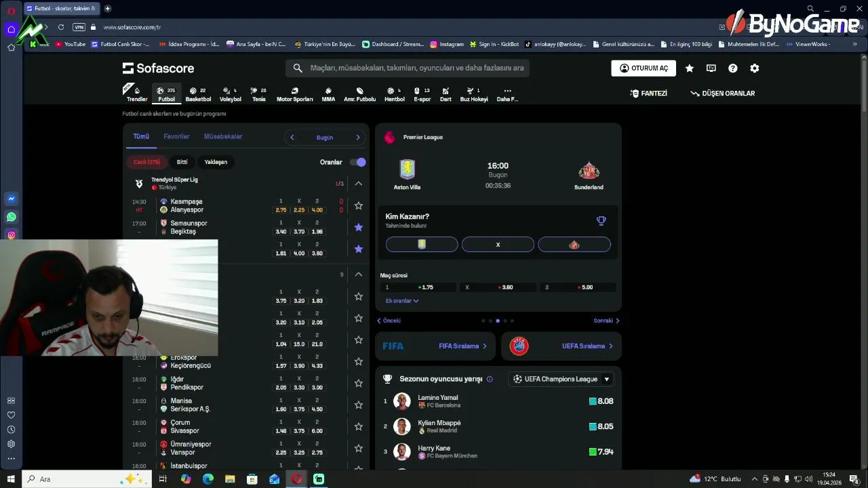The width and height of the screenshot is (868, 488).
Task: Select Voleybol sport icon
Action: 231,94
